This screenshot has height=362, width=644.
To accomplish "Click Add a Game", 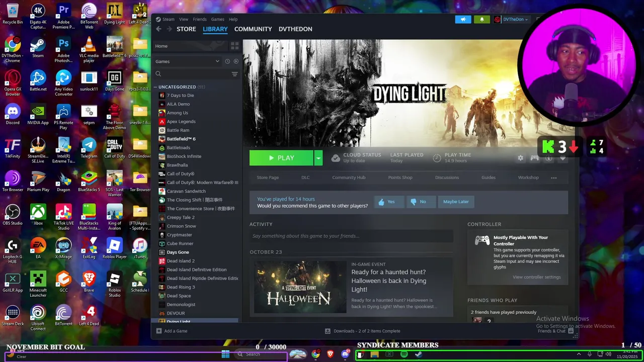I will (x=172, y=331).
